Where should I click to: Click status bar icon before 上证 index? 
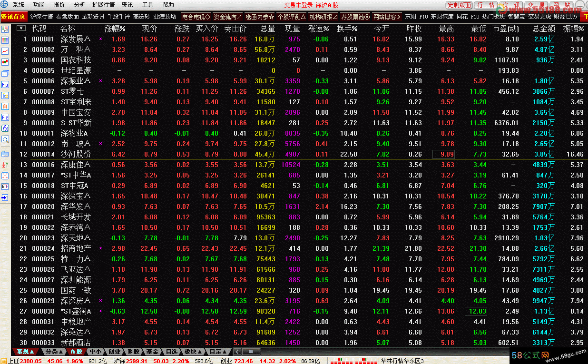4,361
